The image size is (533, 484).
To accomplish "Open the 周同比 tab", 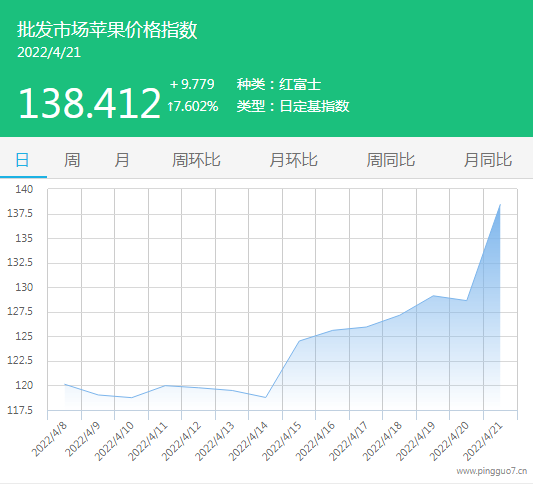I will click(x=391, y=160).
